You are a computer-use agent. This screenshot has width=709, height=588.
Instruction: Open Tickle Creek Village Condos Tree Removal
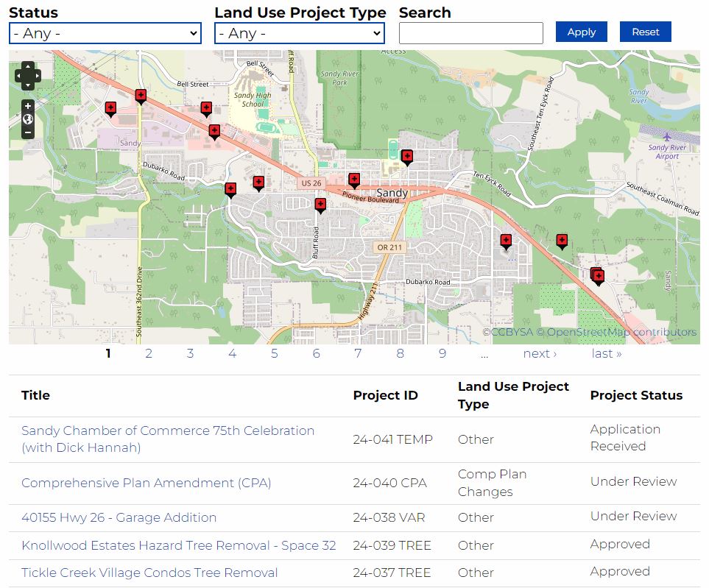point(149,573)
